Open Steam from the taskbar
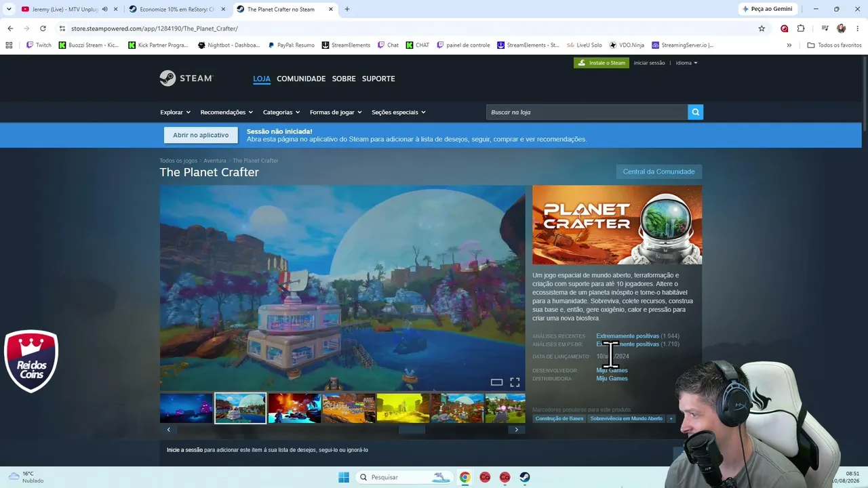Screen dimensions: 868x488 coord(525,477)
